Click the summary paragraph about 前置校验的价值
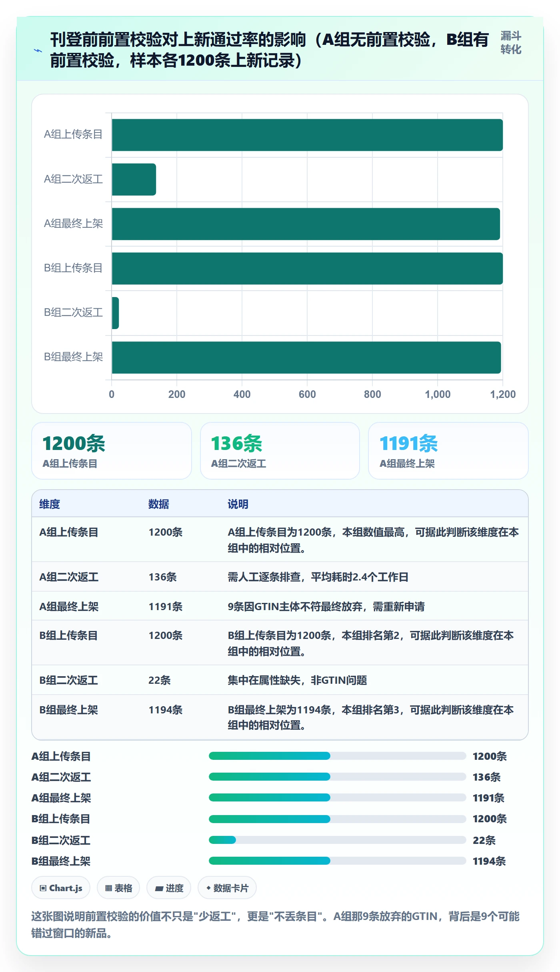The image size is (560, 972). pos(275,925)
